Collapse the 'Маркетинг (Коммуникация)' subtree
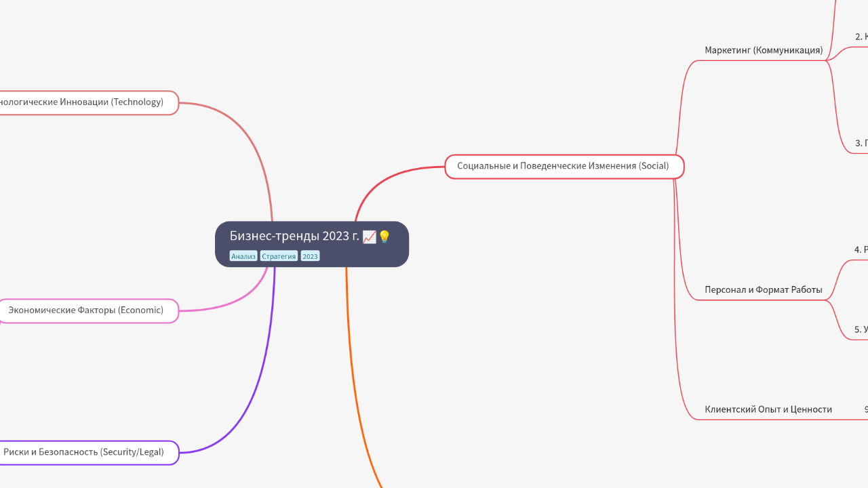This screenshot has height=488, width=868. click(828, 61)
